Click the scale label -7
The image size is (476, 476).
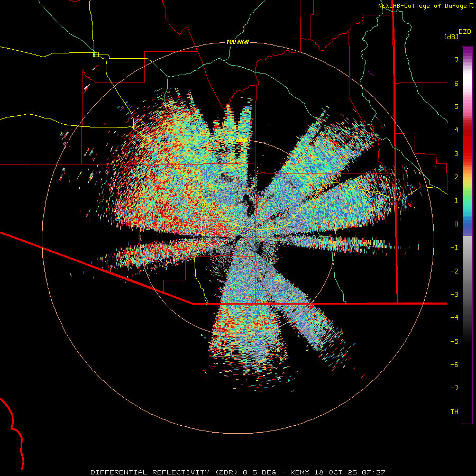click(454, 388)
